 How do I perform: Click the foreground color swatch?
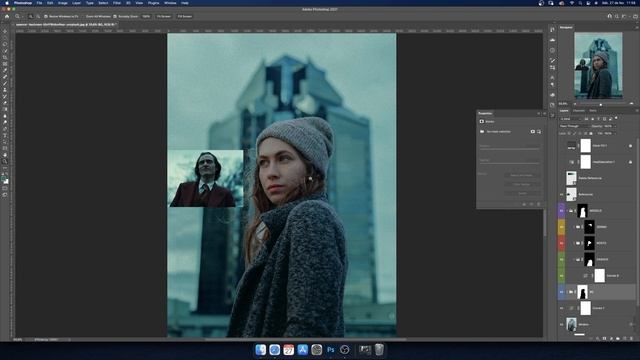point(4,178)
